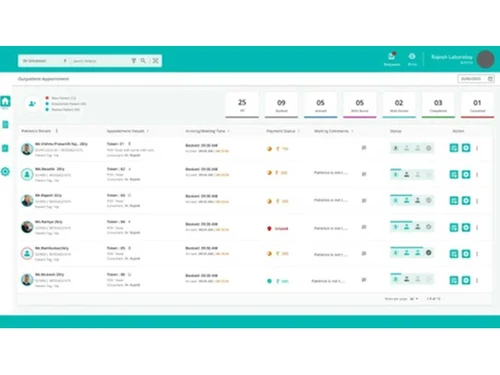The image size is (500, 375).
Task: Click completed check status for Token 05
Action: click(429, 253)
